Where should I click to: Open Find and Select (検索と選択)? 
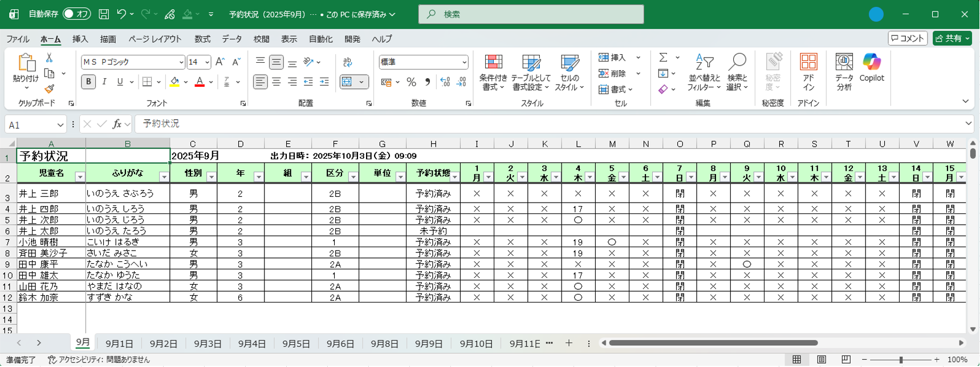(737, 72)
